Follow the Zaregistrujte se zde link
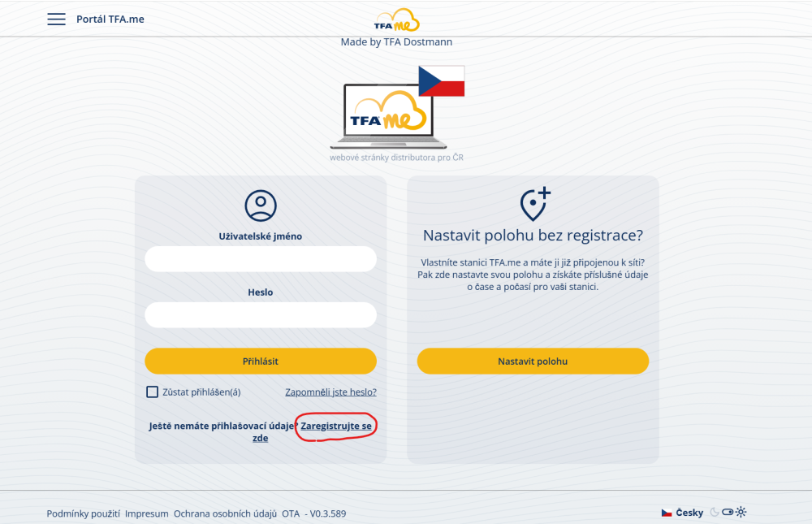 coord(336,426)
